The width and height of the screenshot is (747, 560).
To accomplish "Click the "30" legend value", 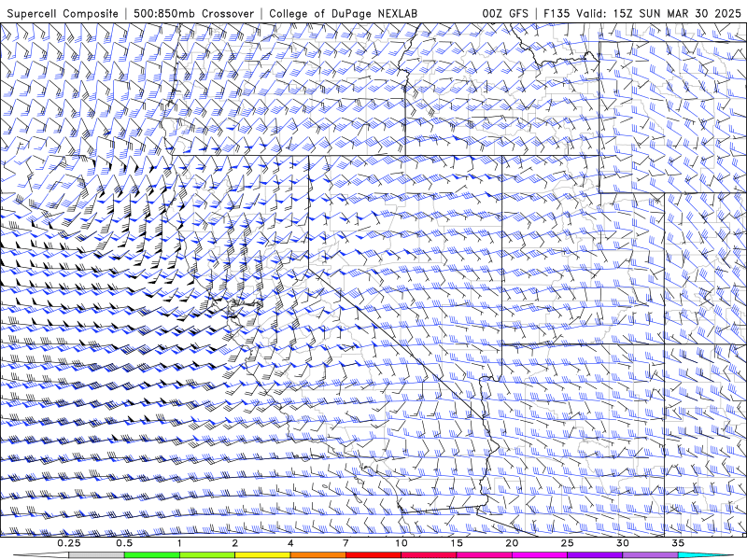I will point(622,543).
